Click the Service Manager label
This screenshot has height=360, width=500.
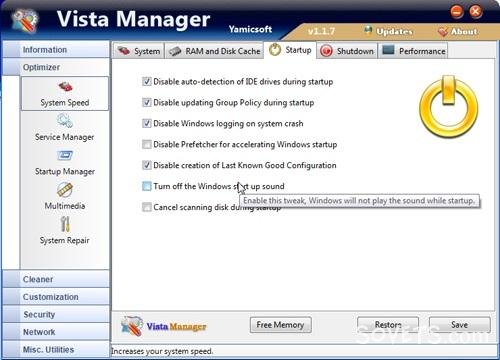pos(65,137)
